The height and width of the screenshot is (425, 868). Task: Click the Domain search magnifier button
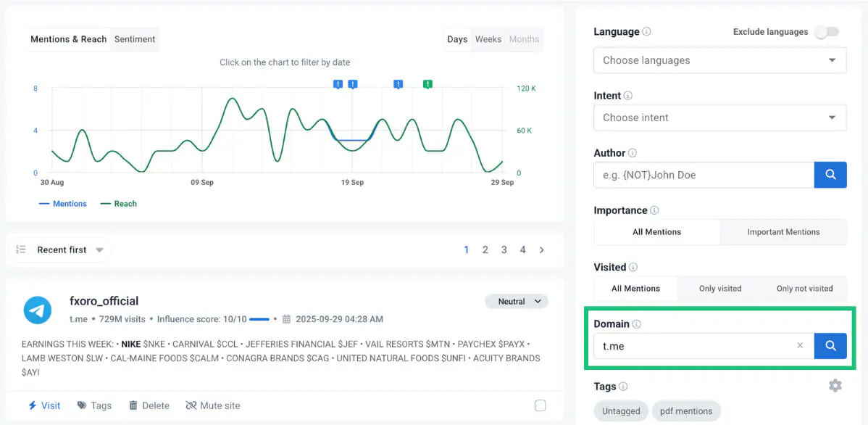(x=830, y=346)
